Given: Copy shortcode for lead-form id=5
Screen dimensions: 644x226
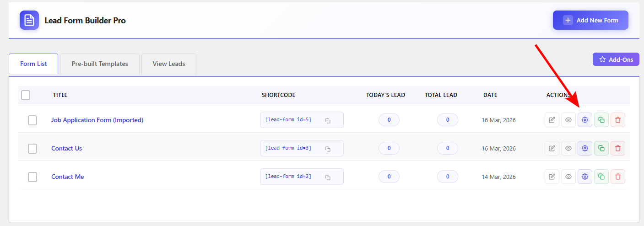Looking at the screenshot, I should coord(328,120).
